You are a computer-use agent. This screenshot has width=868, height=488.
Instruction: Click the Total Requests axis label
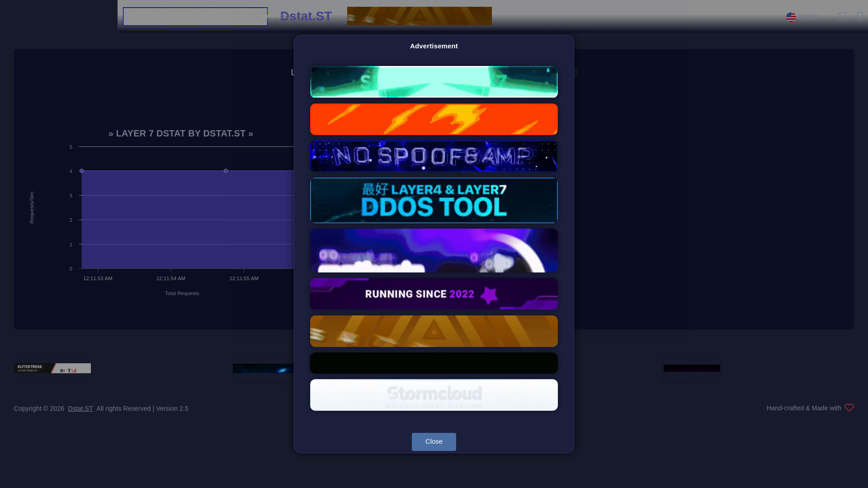click(182, 293)
